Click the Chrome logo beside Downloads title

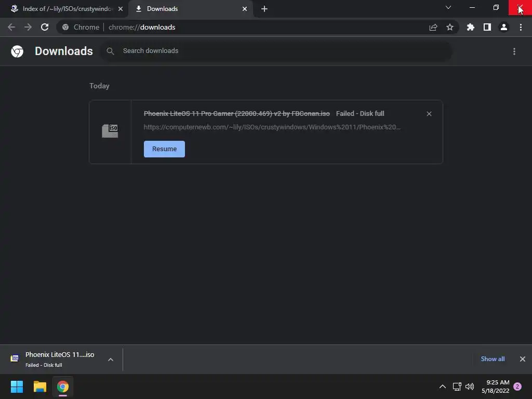tap(17, 51)
